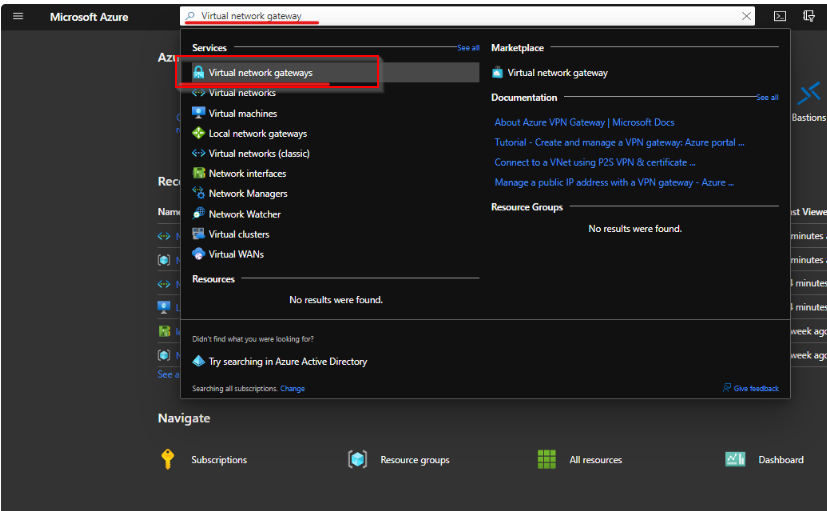Viewport: 827px width, 511px height.
Task: Select Virtual networks service entry
Action: (242, 93)
